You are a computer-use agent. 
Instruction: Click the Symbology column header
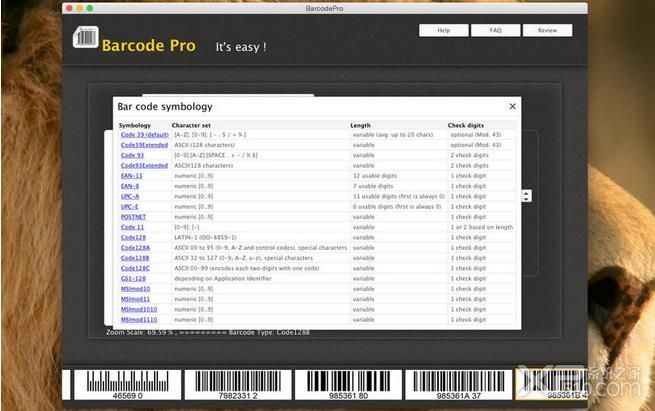pos(135,125)
